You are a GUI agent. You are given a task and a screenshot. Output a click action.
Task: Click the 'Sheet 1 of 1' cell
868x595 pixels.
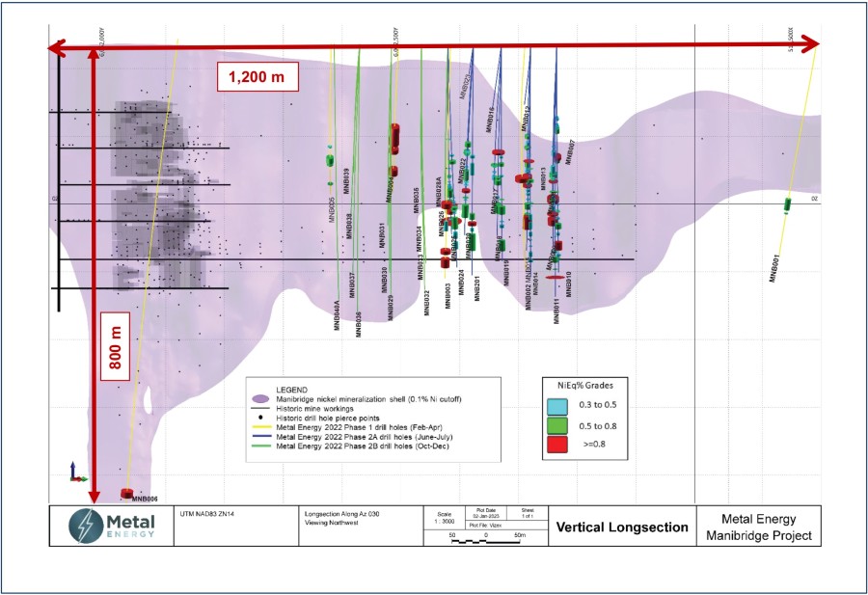point(528,513)
